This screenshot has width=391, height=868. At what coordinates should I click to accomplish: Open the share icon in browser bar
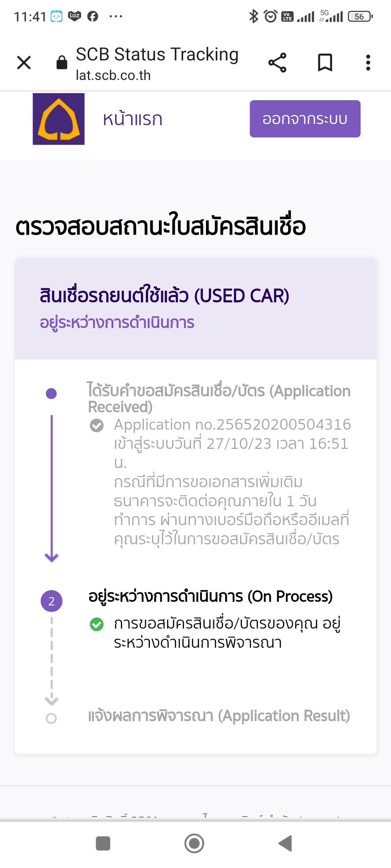click(277, 63)
